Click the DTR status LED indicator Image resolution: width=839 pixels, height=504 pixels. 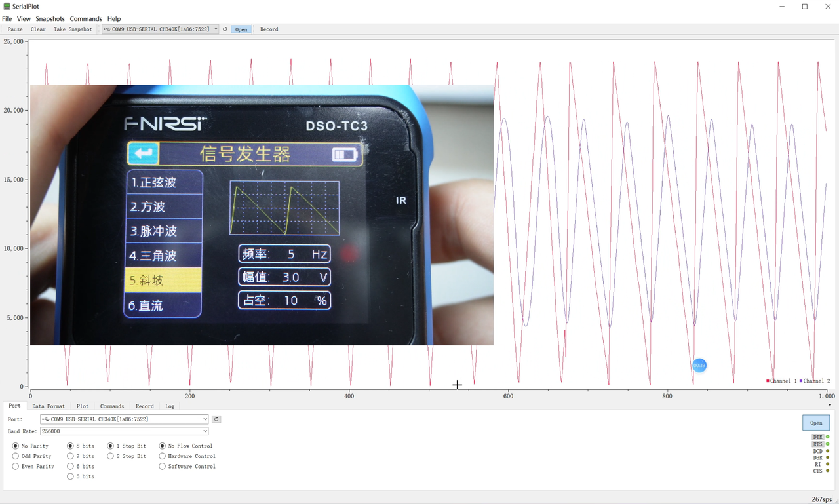point(828,436)
